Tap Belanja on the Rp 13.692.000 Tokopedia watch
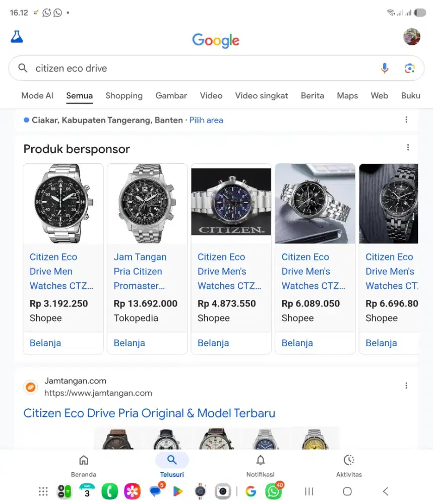This screenshot has height=504, width=433. click(x=129, y=343)
